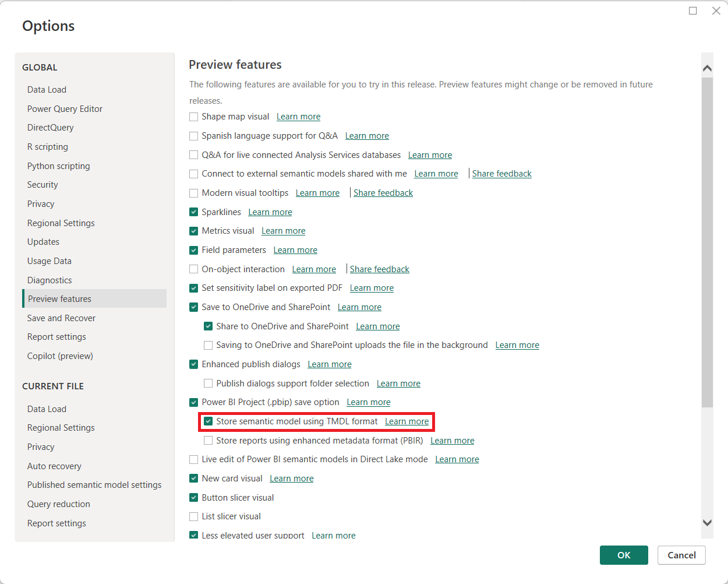Open Published semantic model settings
This screenshot has width=728, height=584.
click(x=94, y=485)
